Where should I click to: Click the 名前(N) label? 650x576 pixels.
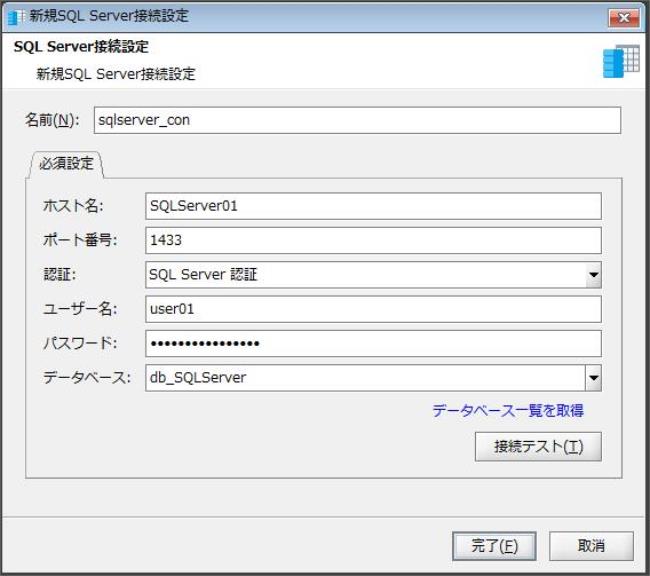[52, 120]
